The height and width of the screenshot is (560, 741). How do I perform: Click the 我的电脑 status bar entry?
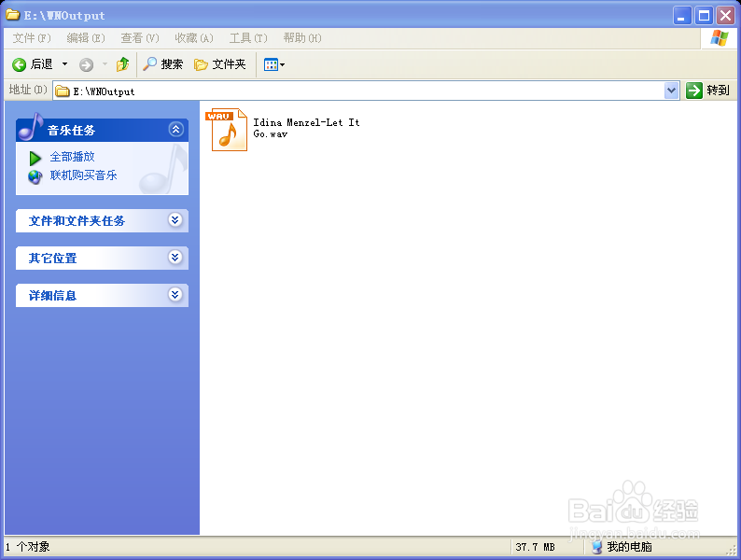(x=622, y=547)
